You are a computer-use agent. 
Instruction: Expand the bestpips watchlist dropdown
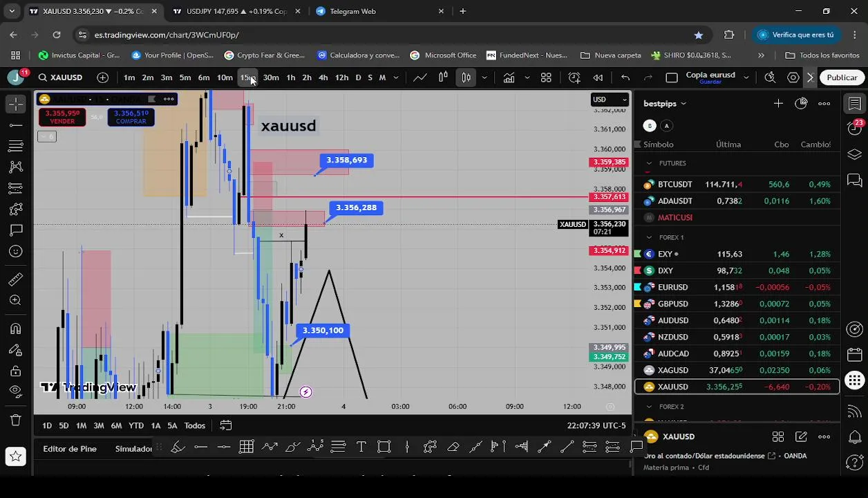point(665,104)
